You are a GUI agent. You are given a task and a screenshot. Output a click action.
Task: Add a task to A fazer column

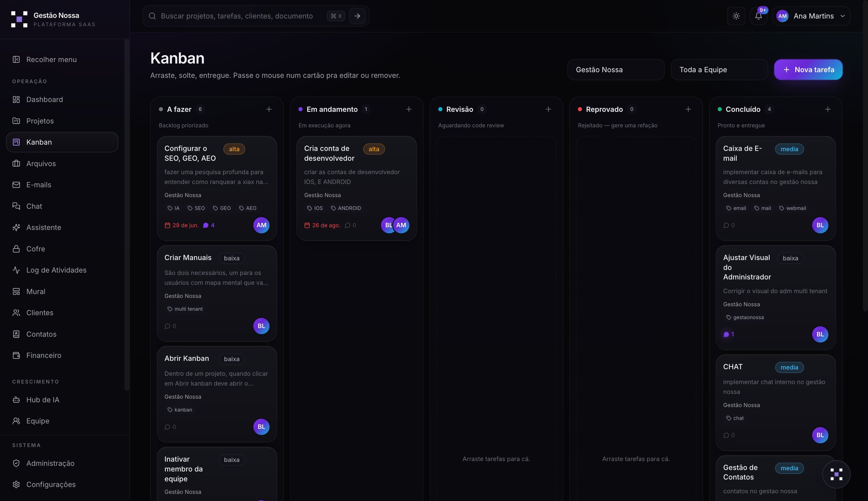pos(269,109)
